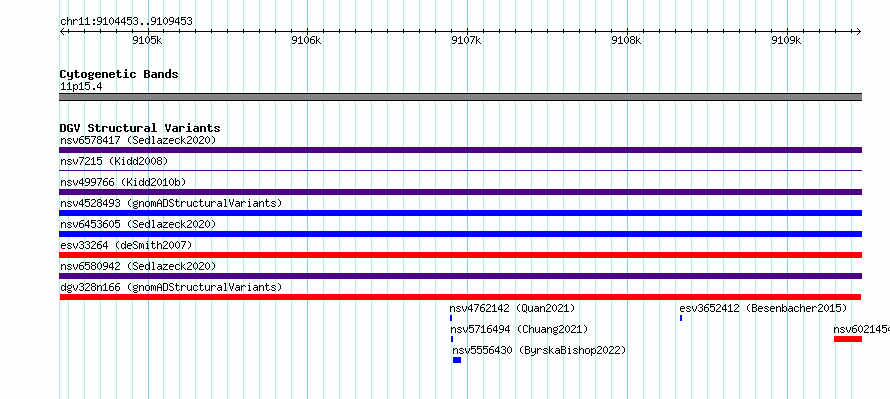Click the nsv499766 (Kidd2010b) label

(123, 182)
